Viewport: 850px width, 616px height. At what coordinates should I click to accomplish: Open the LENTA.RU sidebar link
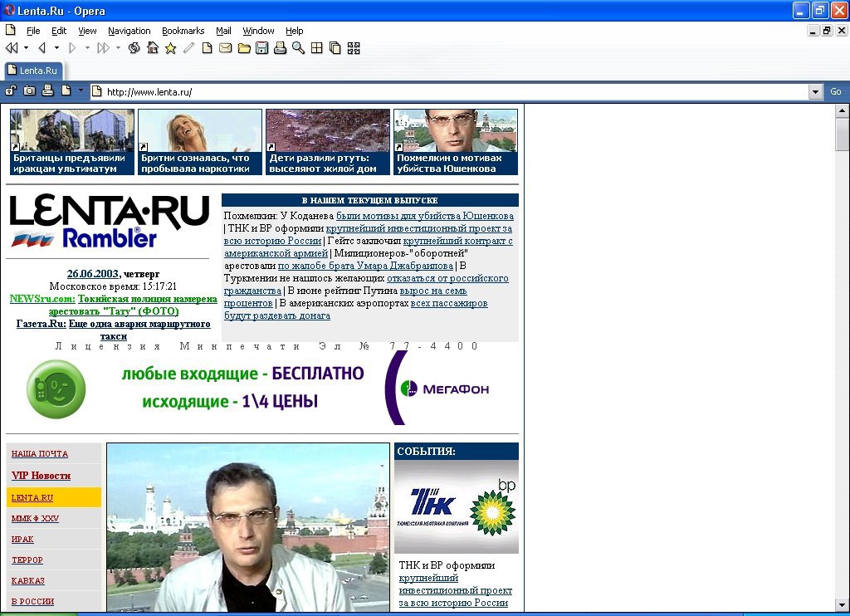coord(32,497)
